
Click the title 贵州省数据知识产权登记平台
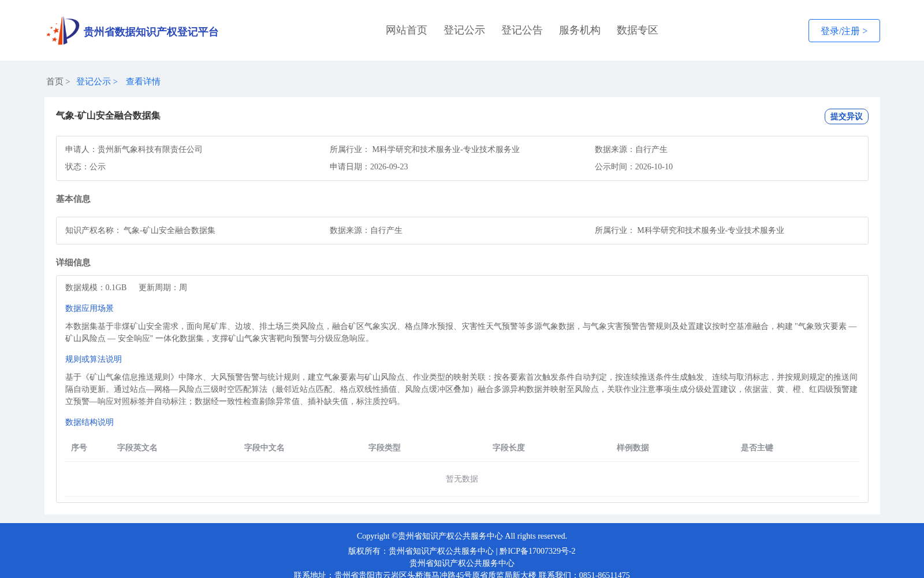click(151, 32)
